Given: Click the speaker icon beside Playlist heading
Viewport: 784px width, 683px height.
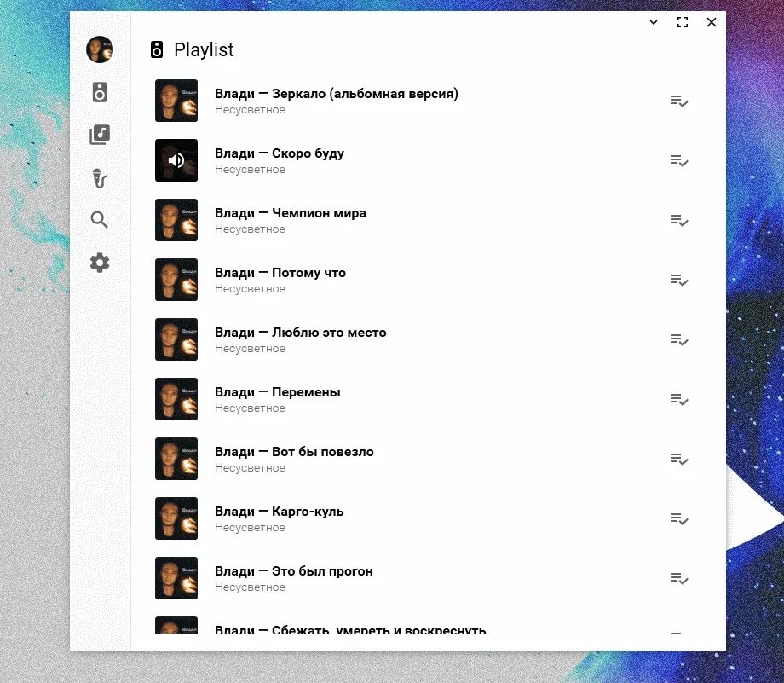Looking at the screenshot, I should (x=157, y=49).
